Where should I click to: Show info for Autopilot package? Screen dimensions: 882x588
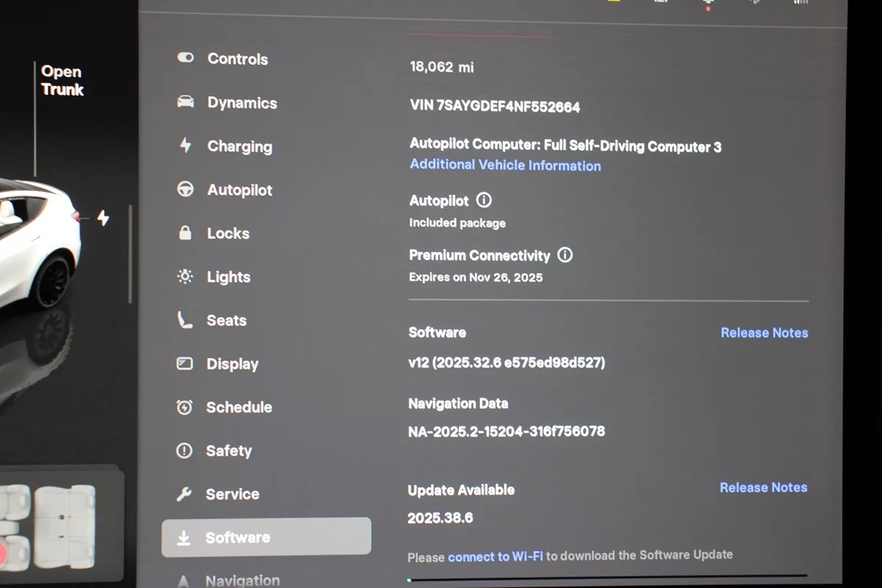tap(484, 200)
